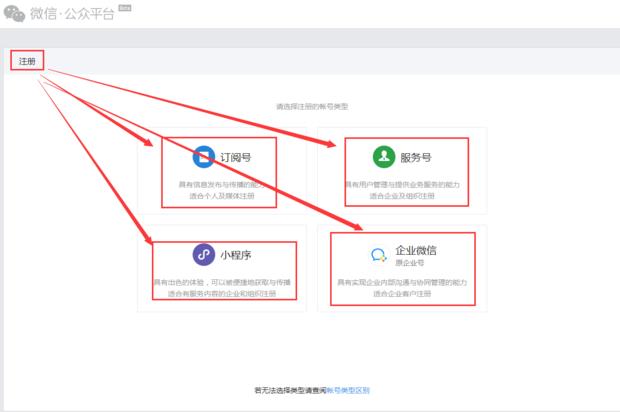This screenshot has width=620, height=412.
Task: Click the WeChat logo icon in header
Action: coord(14,14)
